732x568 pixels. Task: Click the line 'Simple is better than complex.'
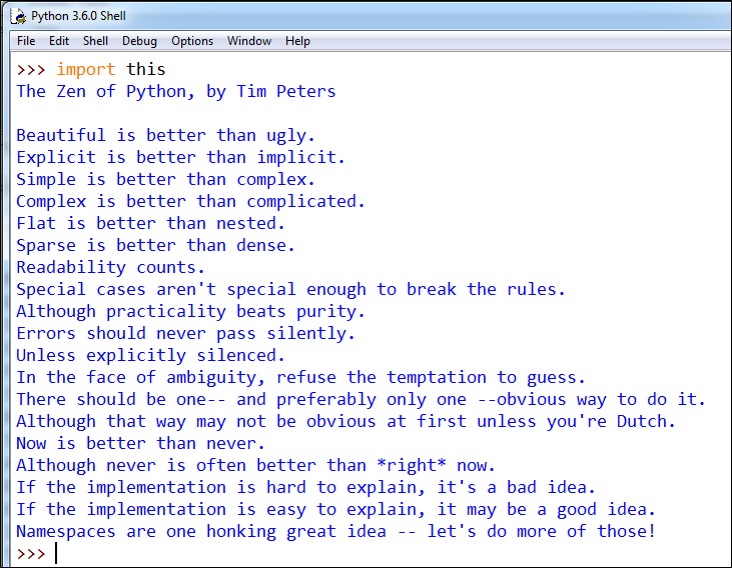[166, 180]
